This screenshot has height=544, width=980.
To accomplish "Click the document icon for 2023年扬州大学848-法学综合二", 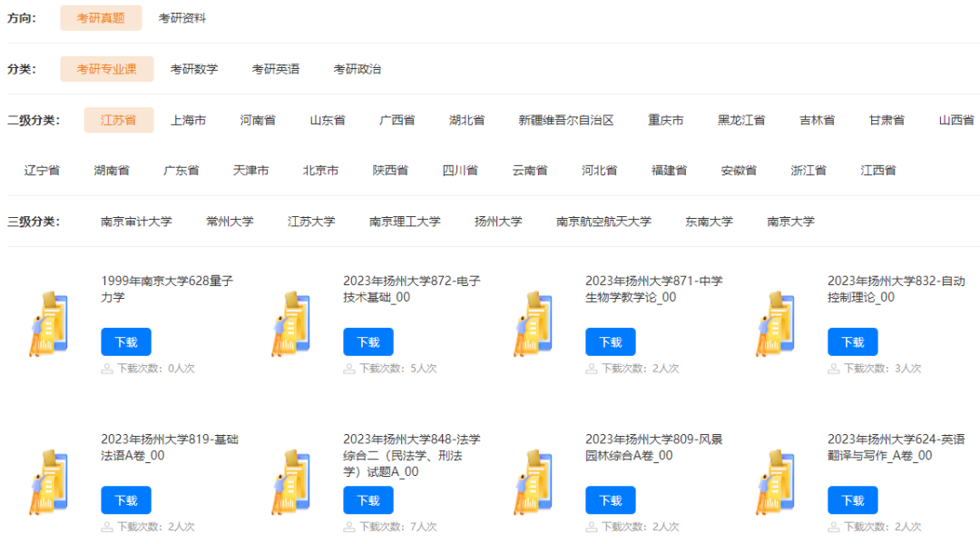I will pyautogui.click(x=289, y=481).
